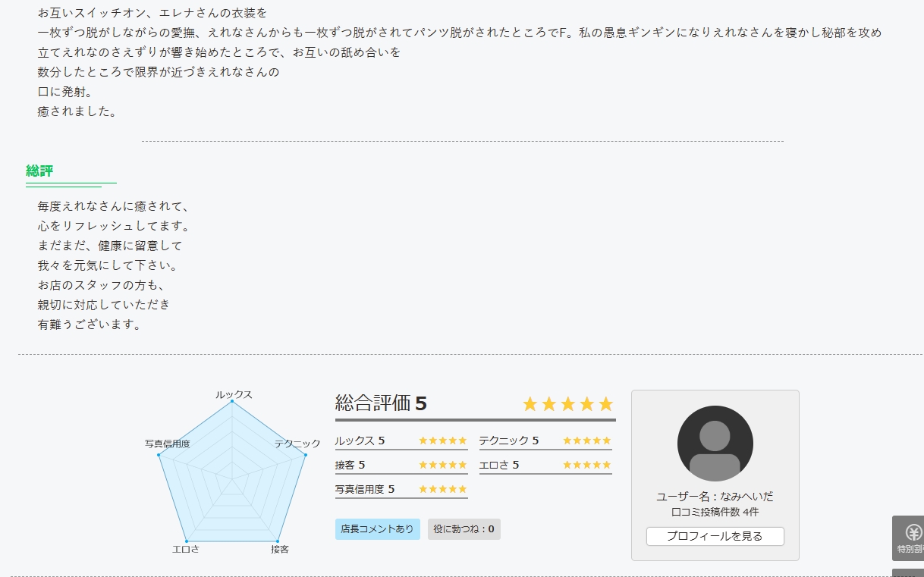Click the ルックス star rating row
The height and width of the screenshot is (577, 924).
(401, 441)
